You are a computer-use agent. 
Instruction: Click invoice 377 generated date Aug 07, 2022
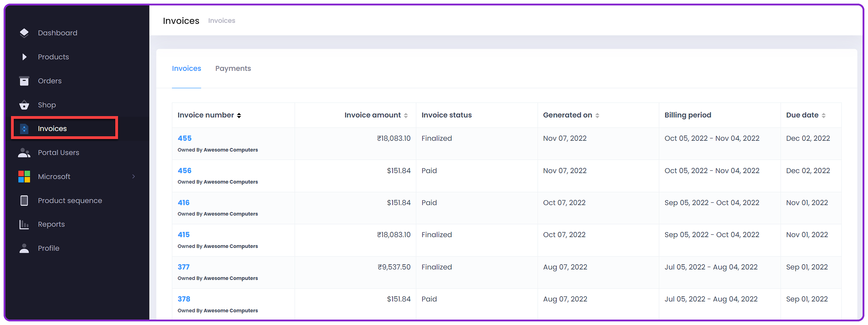pos(565,267)
